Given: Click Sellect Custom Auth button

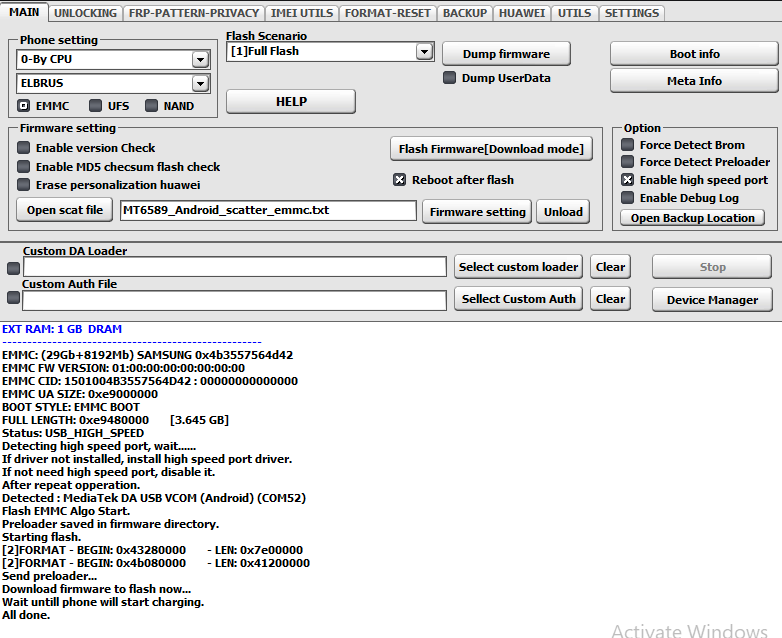Looking at the screenshot, I should click(518, 299).
